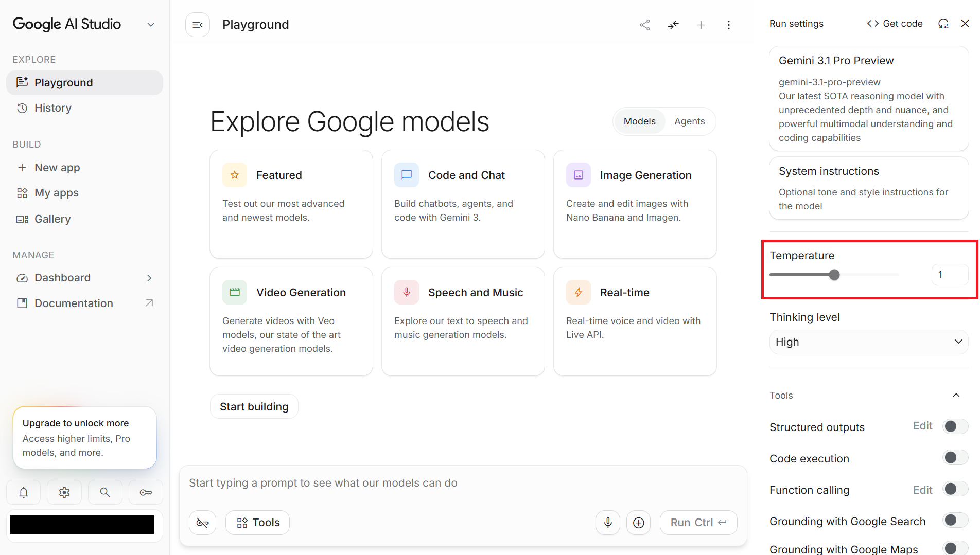Close the Run settings panel
The image size is (980, 555).
point(965,24)
